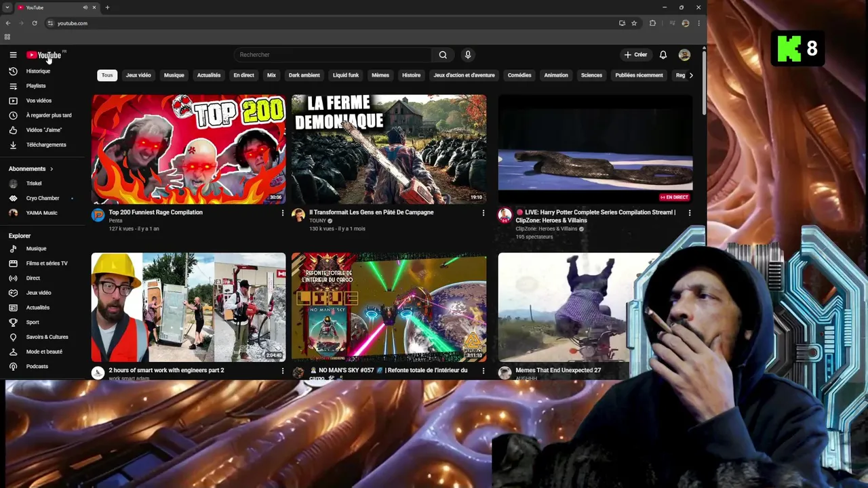Open Memes That End Unexpected 27
The height and width of the screenshot is (488, 868).
pyautogui.click(x=558, y=371)
